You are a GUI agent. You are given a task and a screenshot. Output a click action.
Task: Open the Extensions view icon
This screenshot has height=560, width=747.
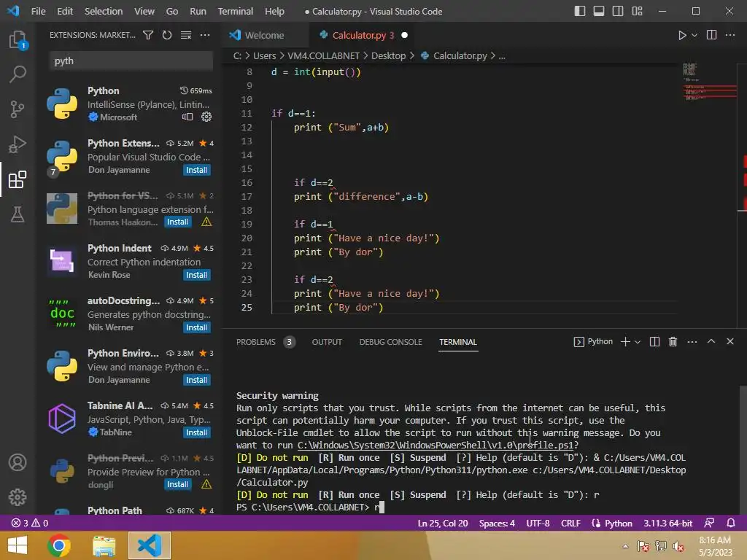click(x=18, y=179)
